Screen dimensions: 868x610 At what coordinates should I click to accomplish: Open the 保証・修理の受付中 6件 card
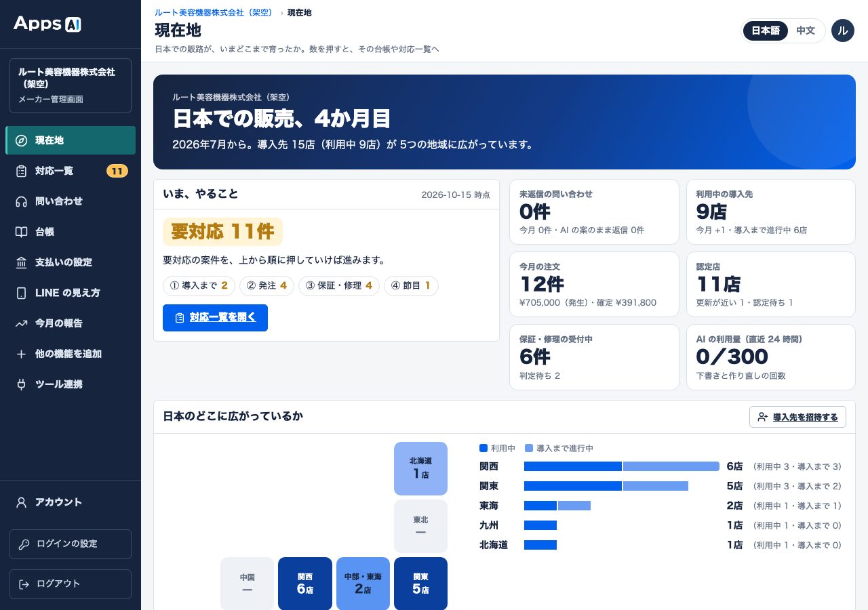click(594, 357)
